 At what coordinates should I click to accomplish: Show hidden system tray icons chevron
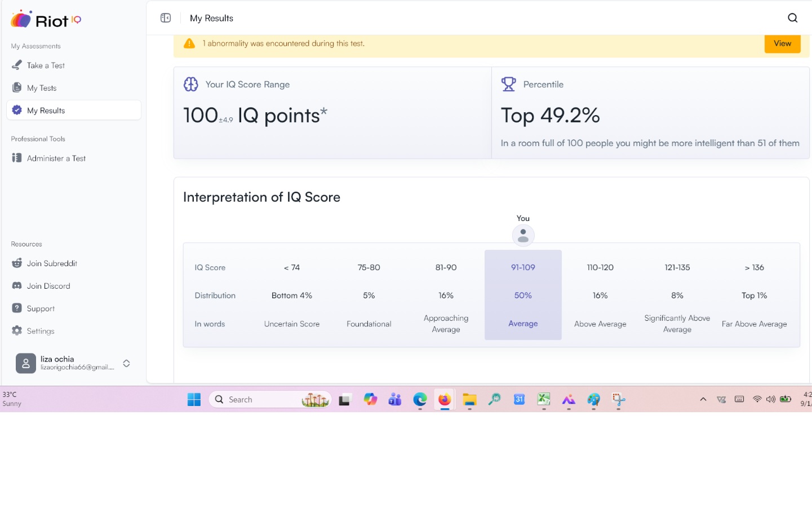click(703, 399)
